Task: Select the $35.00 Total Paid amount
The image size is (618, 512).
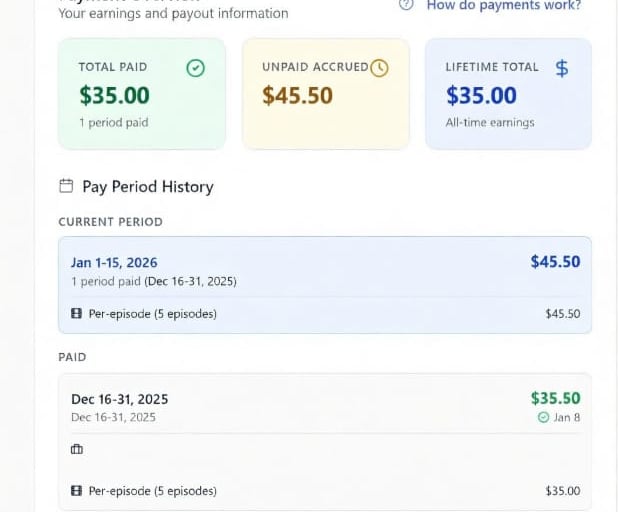Action: pyautogui.click(x=115, y=96)
